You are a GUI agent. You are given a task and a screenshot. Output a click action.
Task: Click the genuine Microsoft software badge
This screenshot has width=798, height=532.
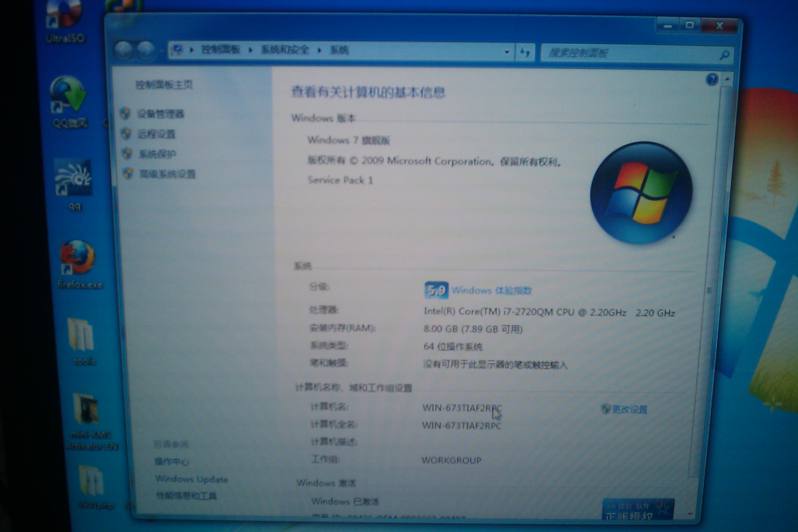(638, 509)
